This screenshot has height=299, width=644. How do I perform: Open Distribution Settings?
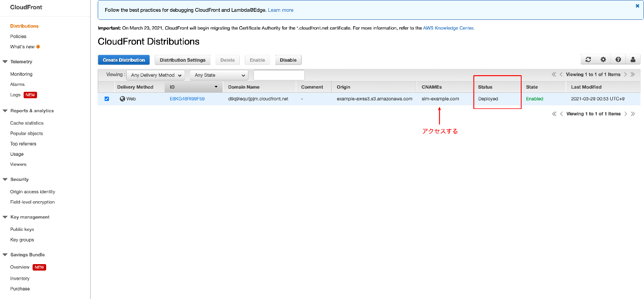point(182,60)
